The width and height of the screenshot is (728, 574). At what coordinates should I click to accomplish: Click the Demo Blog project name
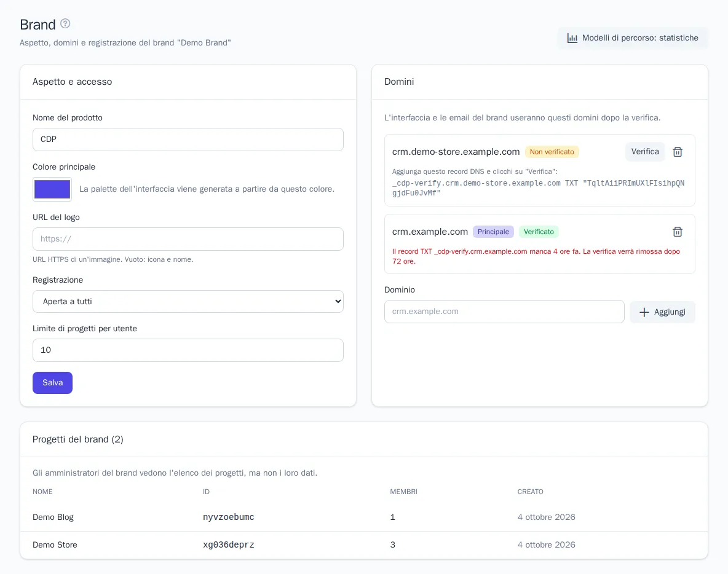[x=53, y=517]
